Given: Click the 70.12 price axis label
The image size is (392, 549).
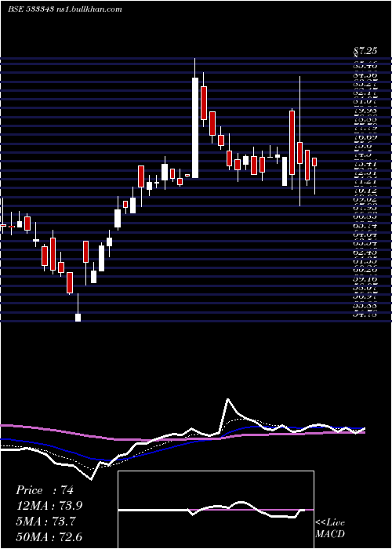Looking at the screenshot, I should click(365, 191).
